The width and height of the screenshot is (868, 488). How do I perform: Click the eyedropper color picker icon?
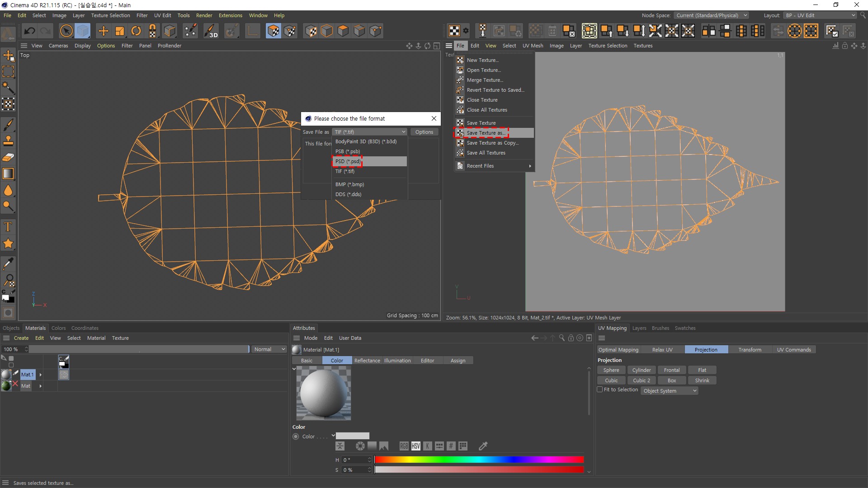(483, 446)
